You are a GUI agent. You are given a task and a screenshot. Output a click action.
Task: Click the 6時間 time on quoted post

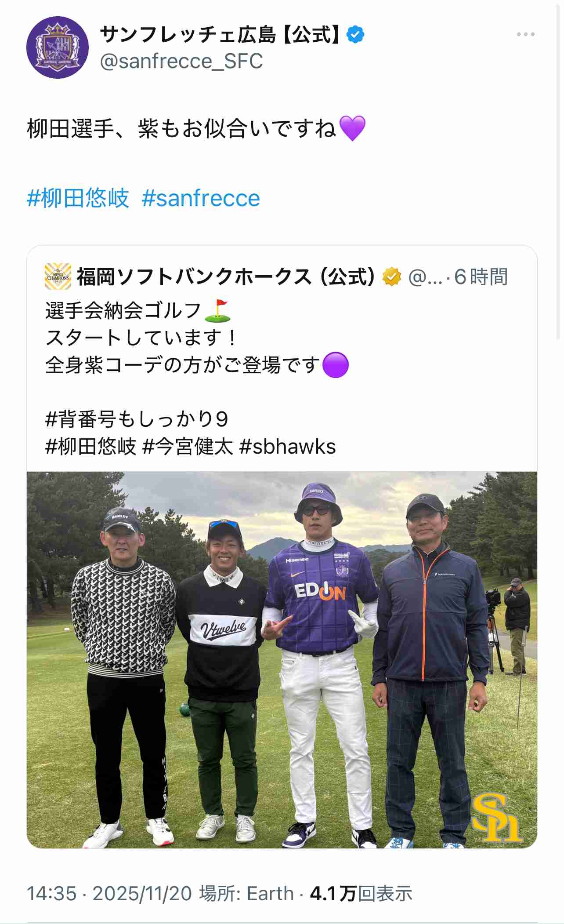[481, 277]
